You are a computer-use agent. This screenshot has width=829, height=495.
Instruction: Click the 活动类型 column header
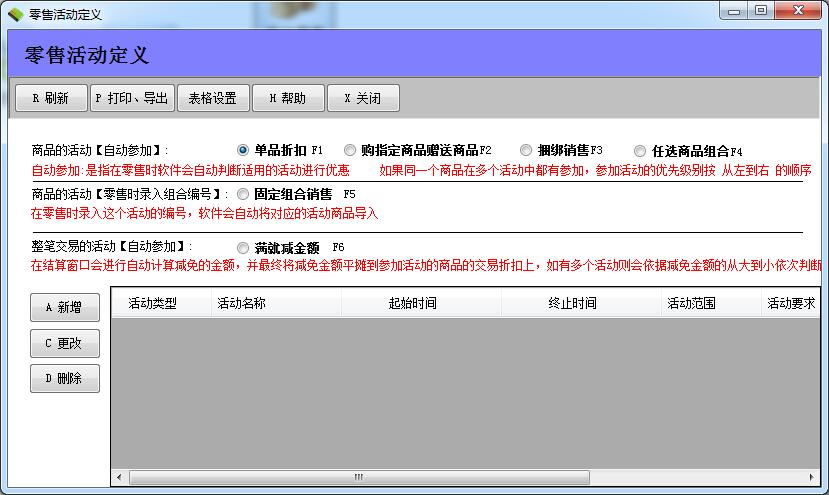tap(161, 303)
